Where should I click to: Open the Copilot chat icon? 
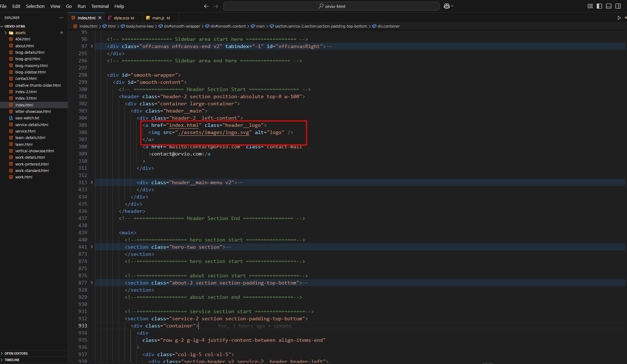click(447, 6)
